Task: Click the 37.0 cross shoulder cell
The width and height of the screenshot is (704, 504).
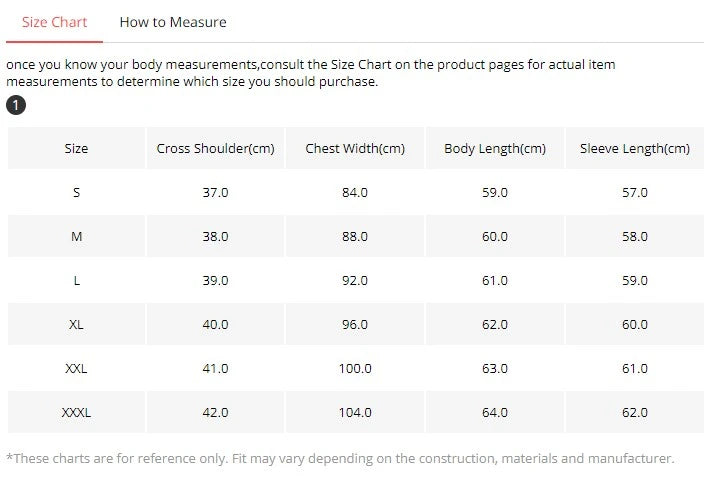Action: 216,193
